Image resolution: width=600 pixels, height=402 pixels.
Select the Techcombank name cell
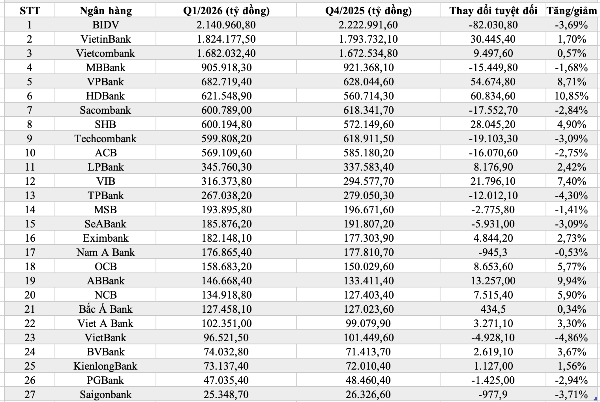[106, 138]
